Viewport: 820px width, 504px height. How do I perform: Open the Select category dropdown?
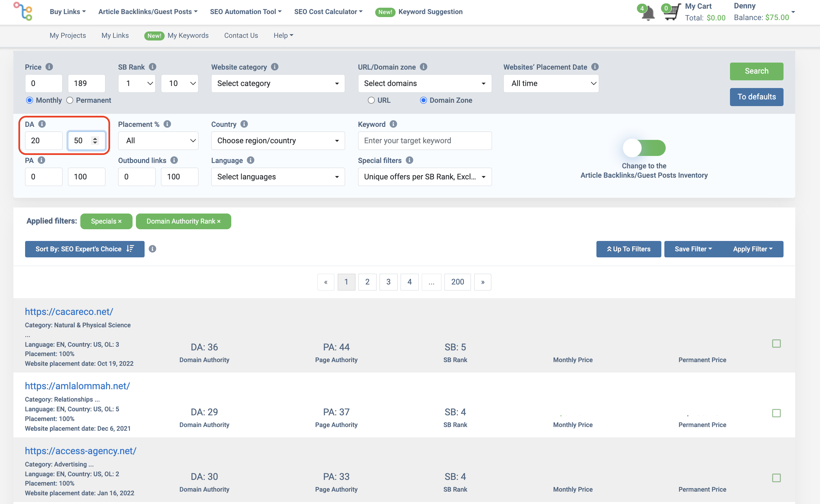[x=278, y=83]
